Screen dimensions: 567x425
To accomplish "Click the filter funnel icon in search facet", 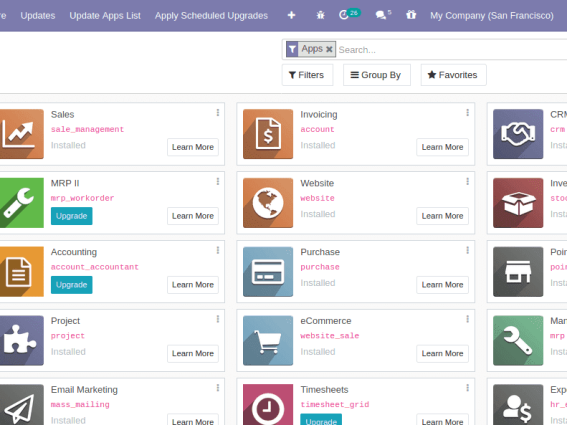I will pos(292,49).
